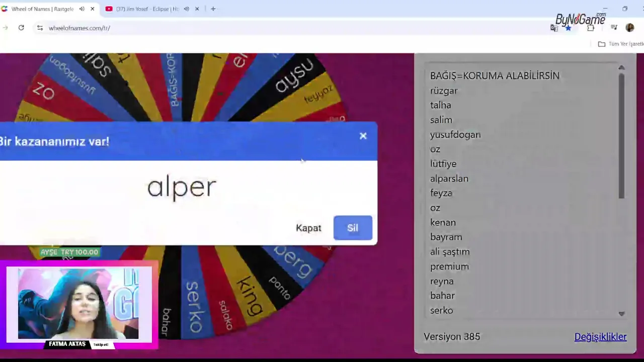
Task: Click 'BAĞIŞ=KORUMA ALABİLİRSİN' entry line
Action: (x=495, y=76)
